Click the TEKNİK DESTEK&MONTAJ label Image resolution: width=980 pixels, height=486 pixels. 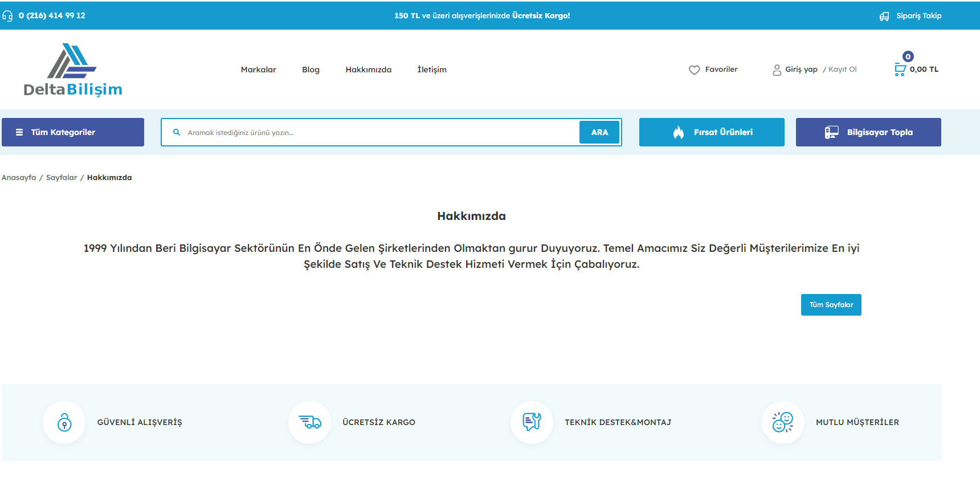click(618, 422)
